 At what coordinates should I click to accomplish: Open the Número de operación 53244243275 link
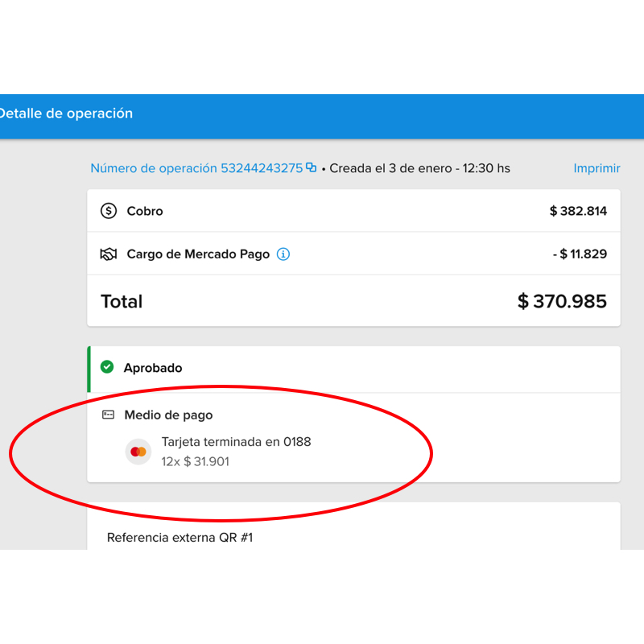tap(196, 168)
